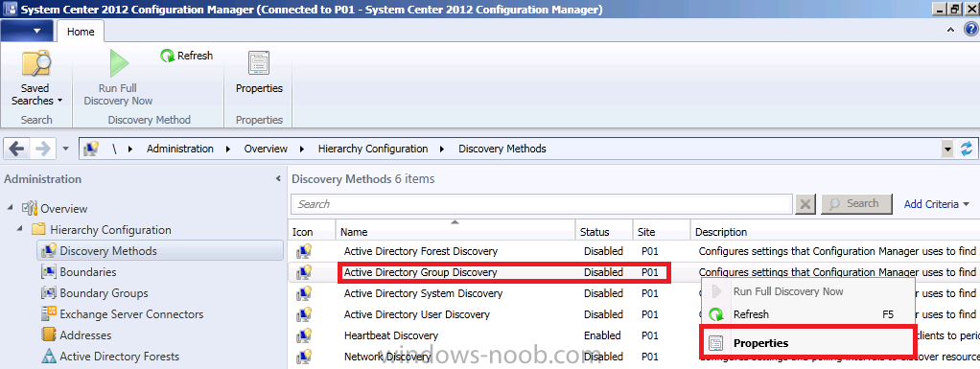
Task: Click Overview in the breadcrumb
Action: coord(266,149)
